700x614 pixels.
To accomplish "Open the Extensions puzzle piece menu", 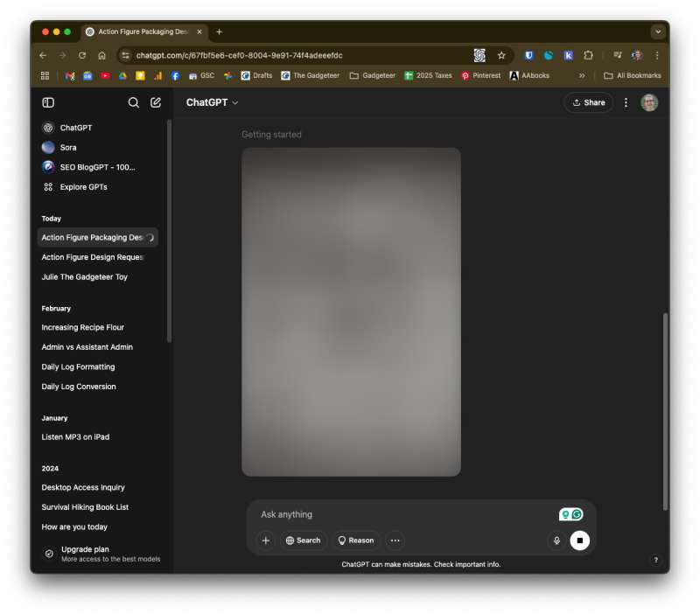I will (588, 55).
